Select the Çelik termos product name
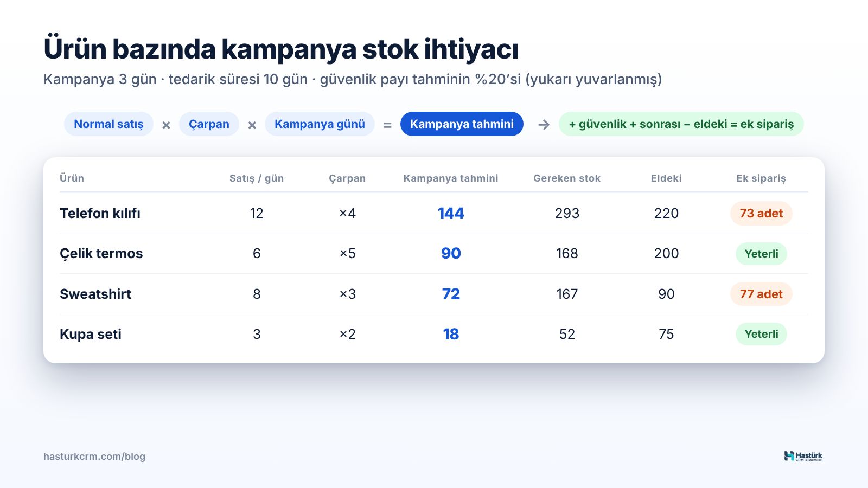The image size is (868, 488). [x=101, y=254]
